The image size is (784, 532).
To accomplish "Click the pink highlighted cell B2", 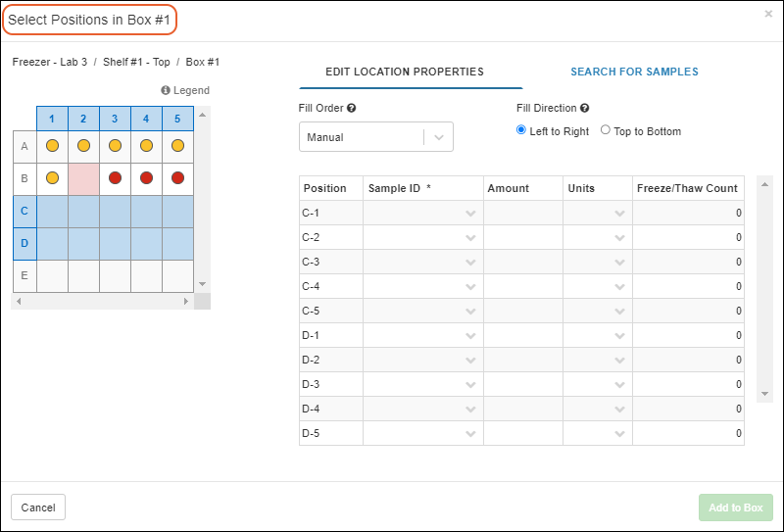I will click(x=83, y=178).
